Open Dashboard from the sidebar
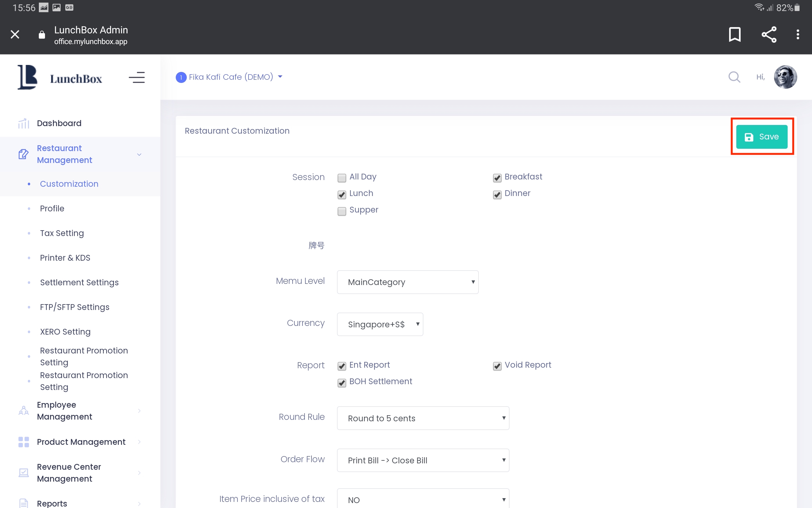The image size is (812, 508). click(59, 123)
